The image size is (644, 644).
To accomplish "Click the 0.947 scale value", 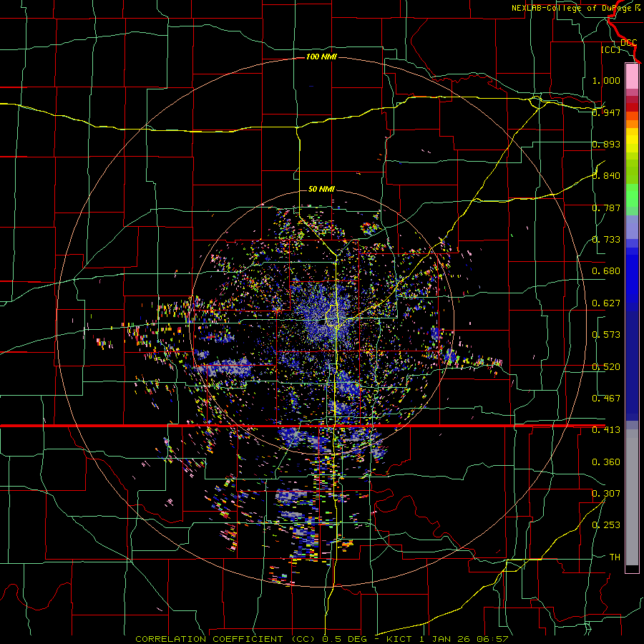I will point(606,112).
